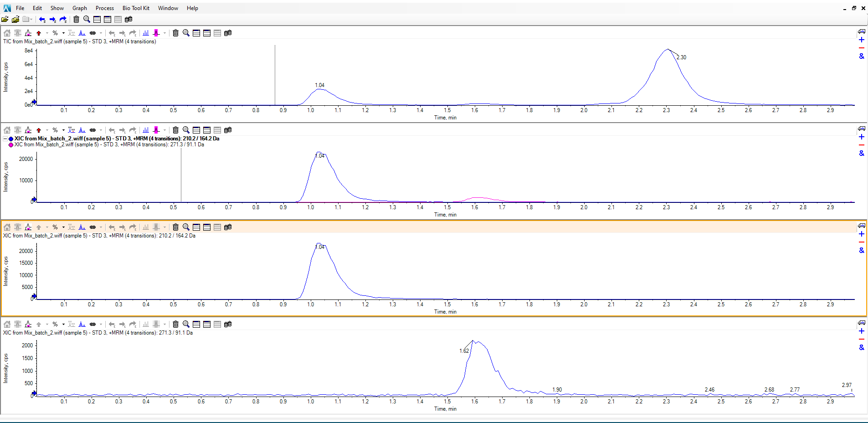Click the bar chart icon in overlay XIC pane
This screenshot has width=868, height=423.
click(146, 130)
